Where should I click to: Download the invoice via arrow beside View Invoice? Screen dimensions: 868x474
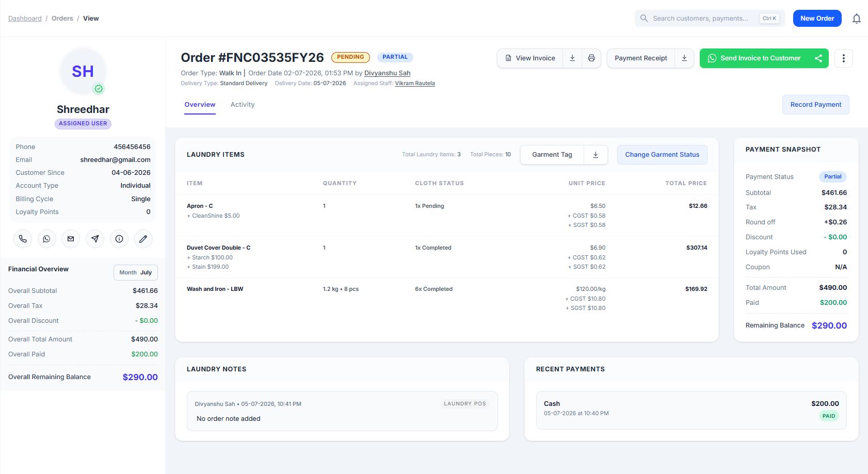click(x=572, y=58)
